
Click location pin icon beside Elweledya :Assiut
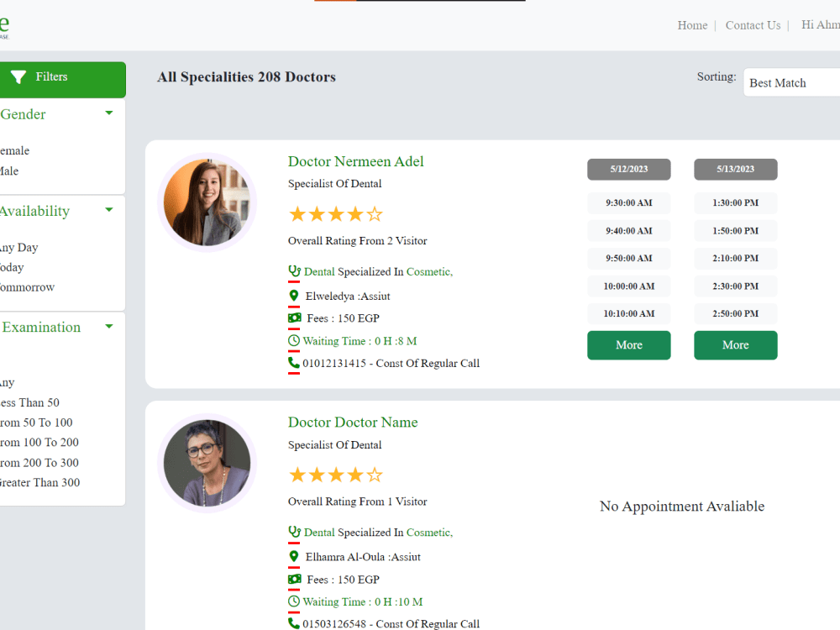tap(293, 296)
